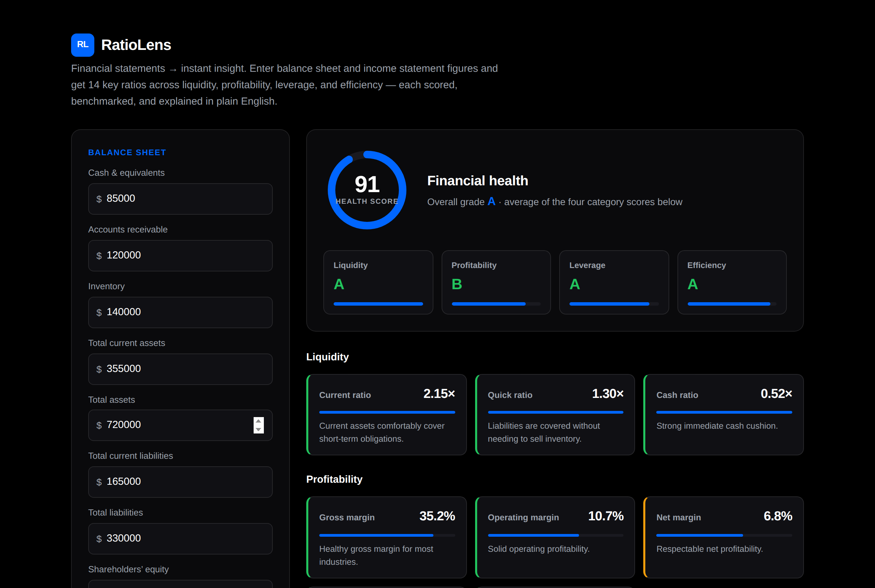Click the Leverage card progress bar

coord(614,304)
